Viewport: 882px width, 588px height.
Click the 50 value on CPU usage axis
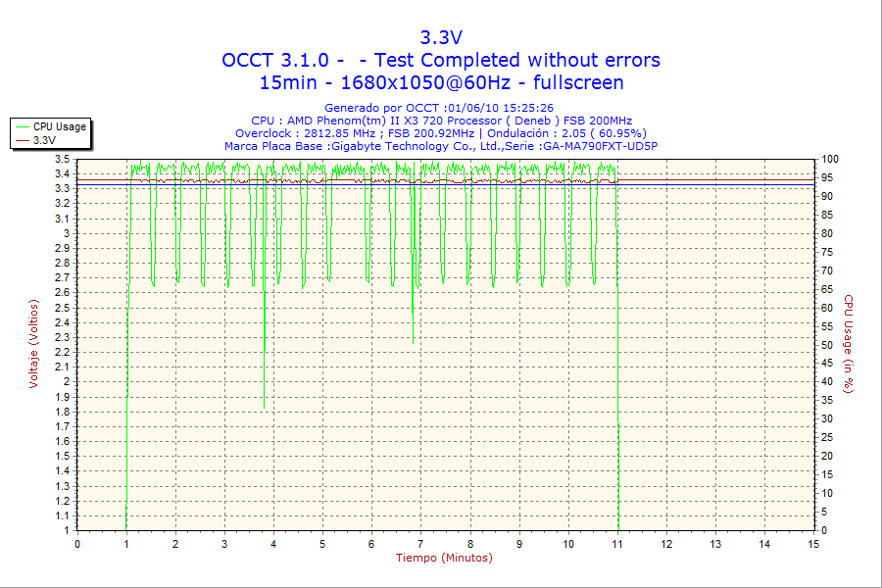pos(826,345)
